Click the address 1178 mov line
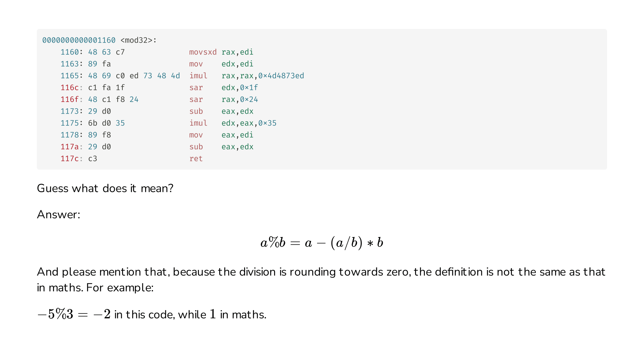This screenshot has width=644, height=363. pyautogui.click(x=157, y=135)
